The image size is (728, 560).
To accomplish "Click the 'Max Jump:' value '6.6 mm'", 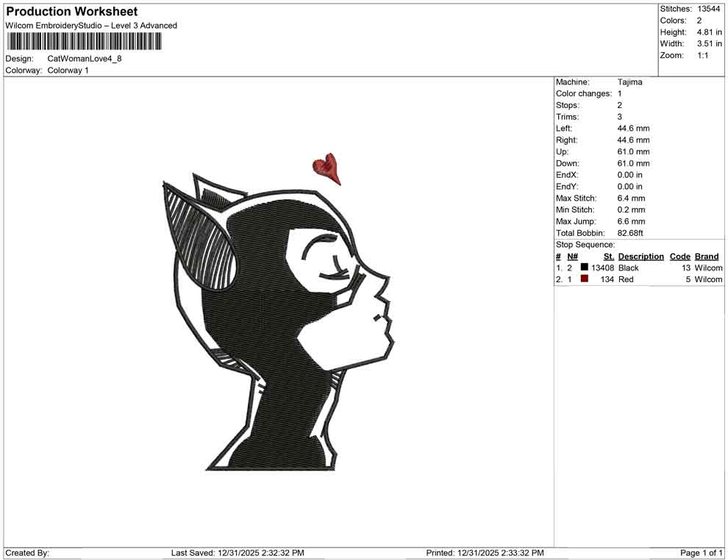I will (631, 221).
